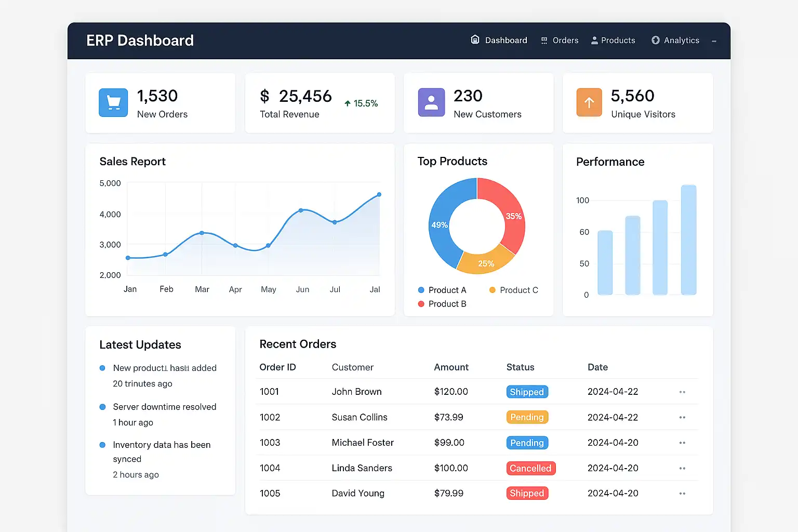Toggle Product C legend item
The width and height of the screenshot is (798, 532).
click(514, 290)
